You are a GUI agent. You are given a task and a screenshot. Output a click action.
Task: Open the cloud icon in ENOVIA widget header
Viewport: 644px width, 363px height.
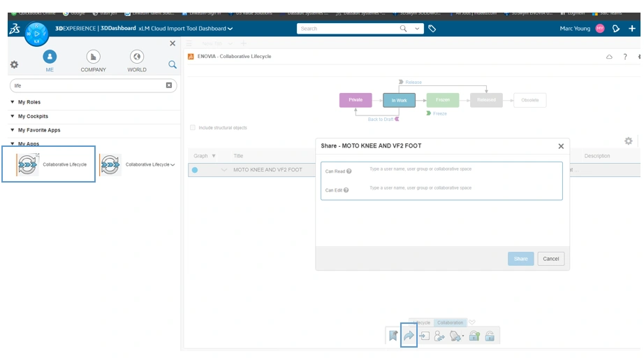click(609, 57)
